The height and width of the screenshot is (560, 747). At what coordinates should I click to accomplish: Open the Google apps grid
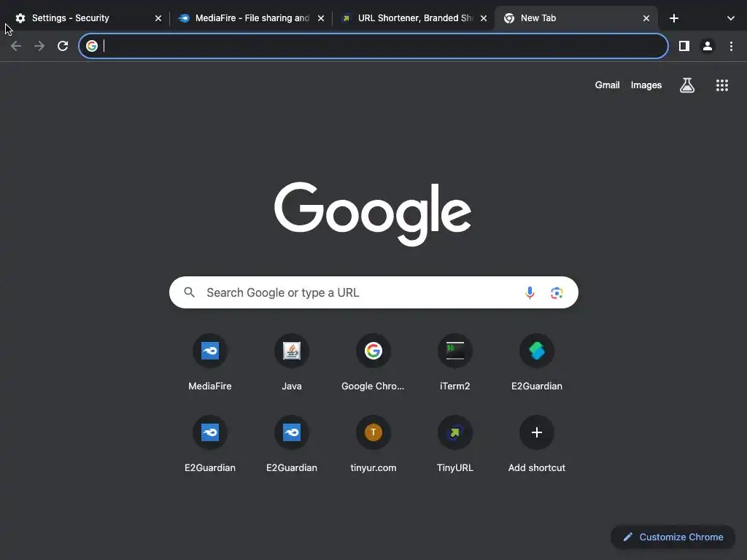[721, 85]
